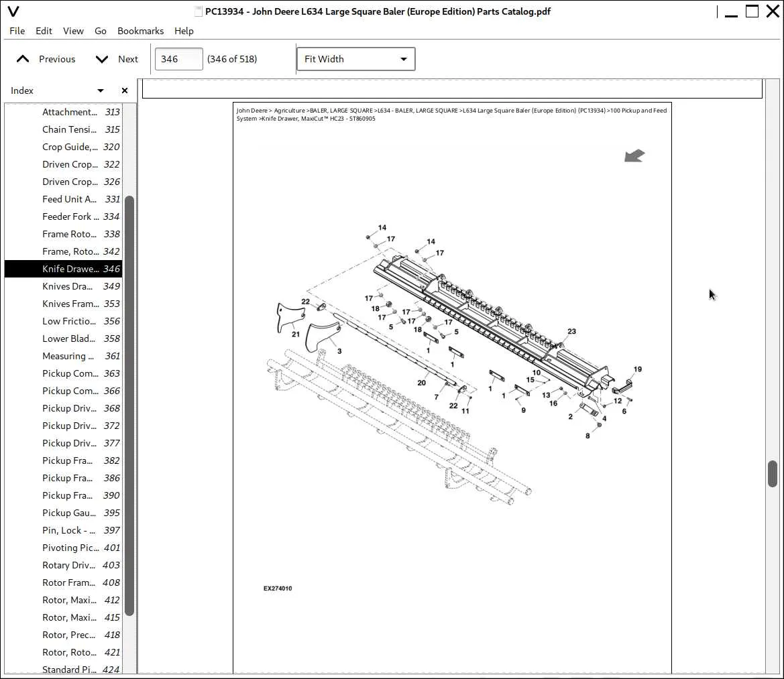Select index entry Lower Blad... 358
This screenshot has height=679, width=784.
point(64,338)
